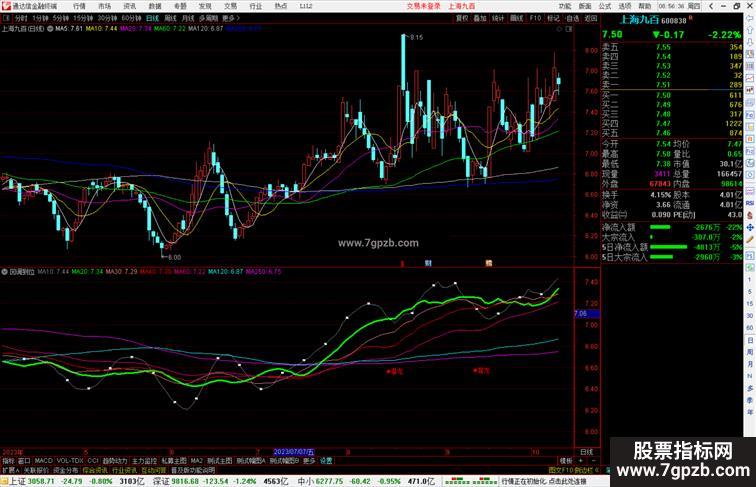Click the round settings icon beside 上海九百(日线)
Screen dimensions: 756x487
[50, 28]
